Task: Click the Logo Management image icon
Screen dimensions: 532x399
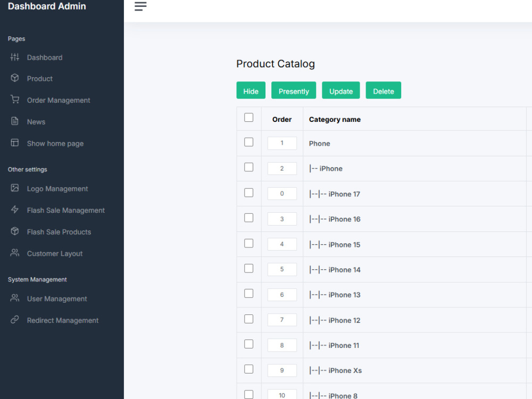Action: (x=14, y=188)
